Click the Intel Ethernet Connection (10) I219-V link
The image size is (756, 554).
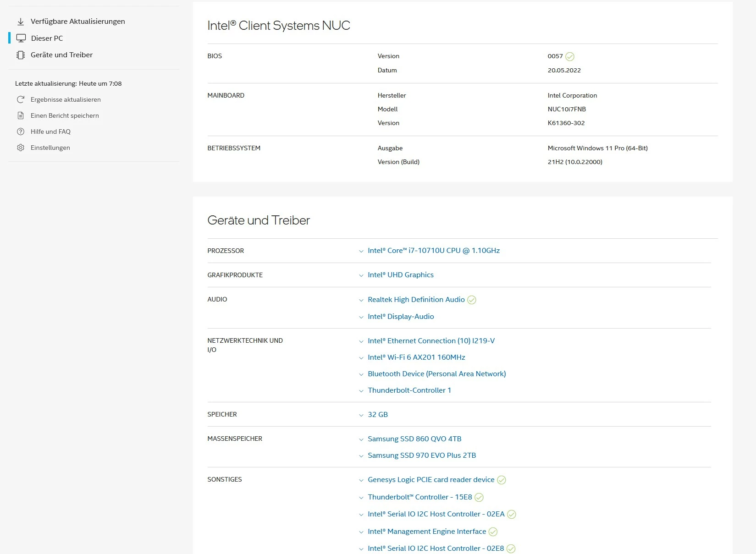tap(431, 341)
